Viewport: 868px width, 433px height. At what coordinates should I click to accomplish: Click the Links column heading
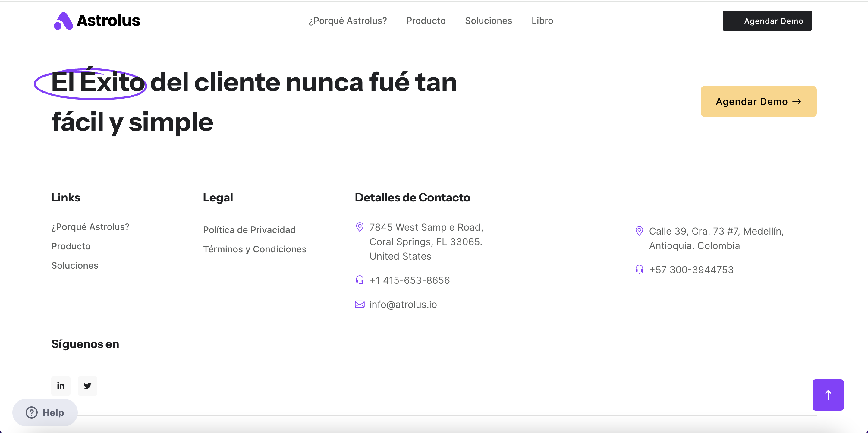66,197
